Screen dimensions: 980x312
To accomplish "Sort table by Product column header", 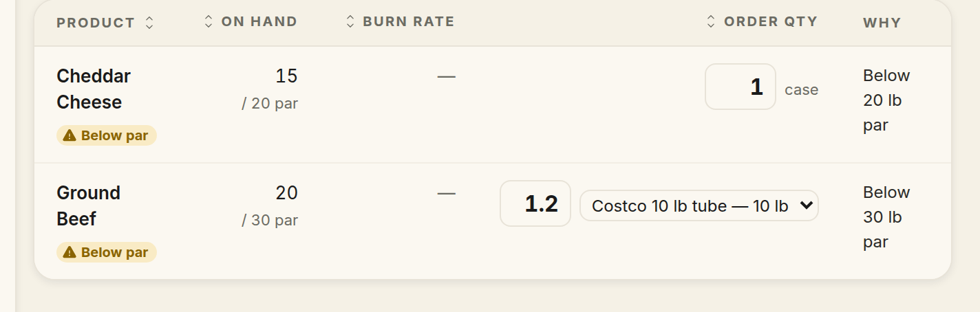I will tap(96, 23).
